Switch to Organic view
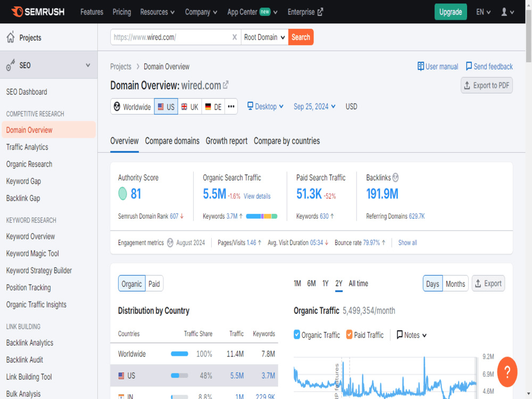Screen dimensions: 532x399 coord(131,284)
